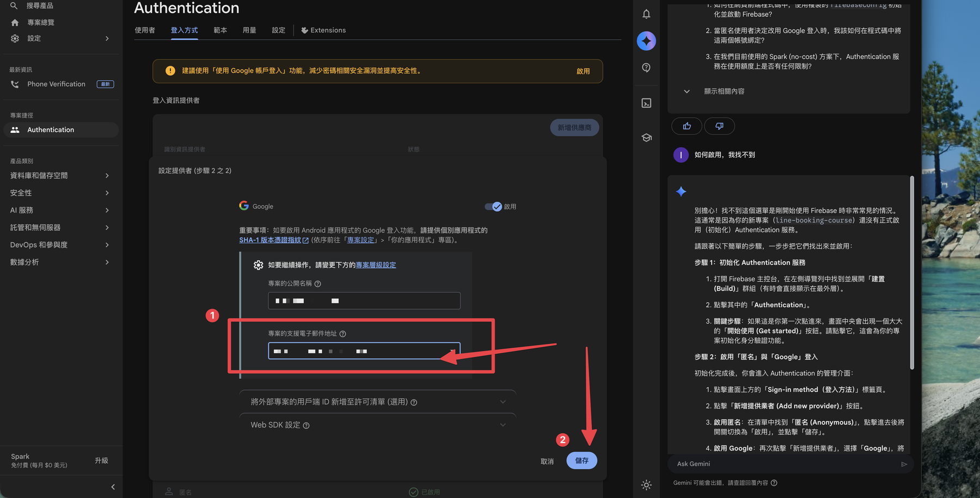Switch to 範本 tab
Viewport: 980px width, 498px height.
[x=220, y=30]
